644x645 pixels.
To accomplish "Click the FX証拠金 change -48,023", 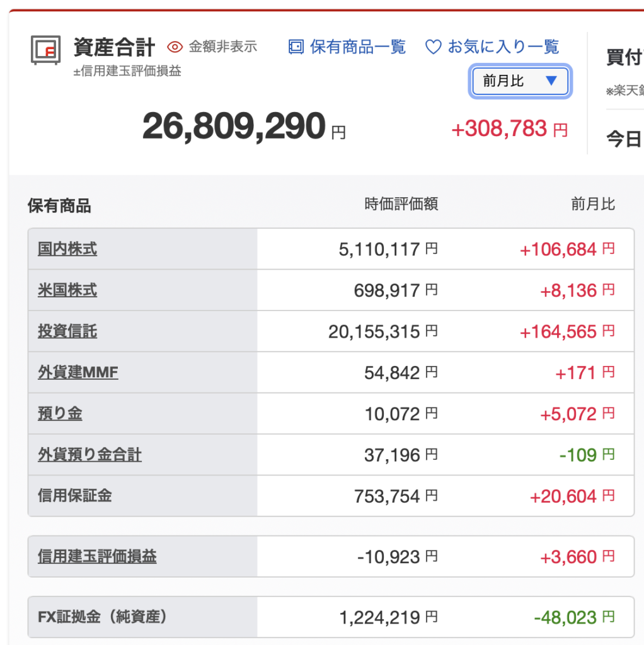I will click(x=565, y=617).
